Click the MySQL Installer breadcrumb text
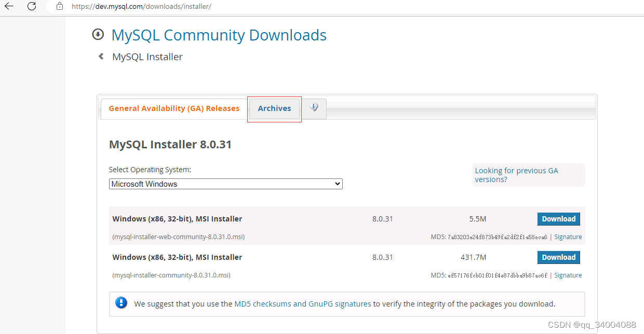644x334 pixels. coord(147,57)
